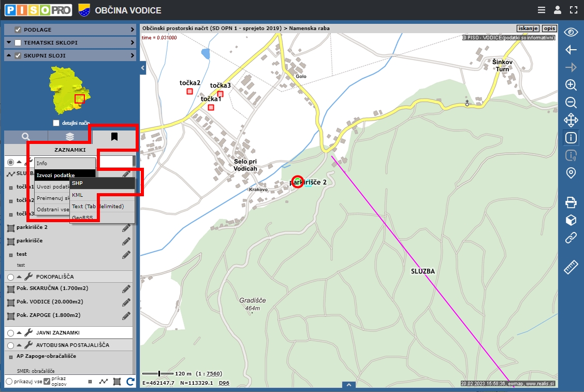Go back to previous map view
This screenshot has height=392, width=584.
[571, 50]
